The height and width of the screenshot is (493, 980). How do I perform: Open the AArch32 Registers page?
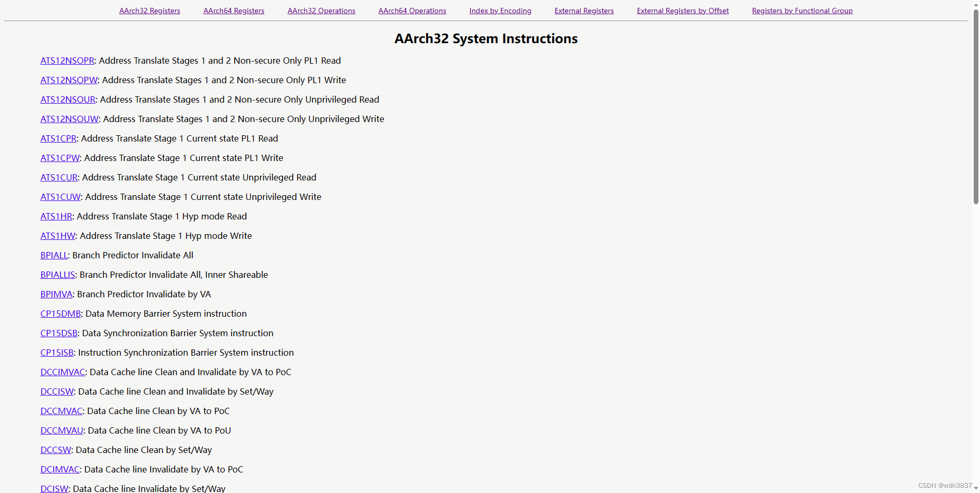(149, 11)
